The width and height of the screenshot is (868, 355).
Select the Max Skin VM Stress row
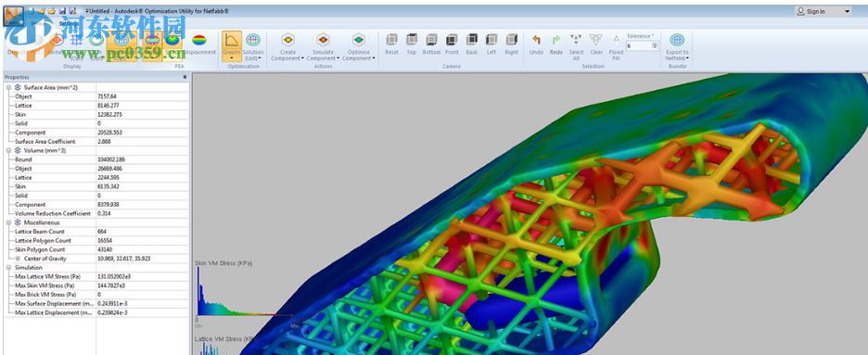(96, 285)
